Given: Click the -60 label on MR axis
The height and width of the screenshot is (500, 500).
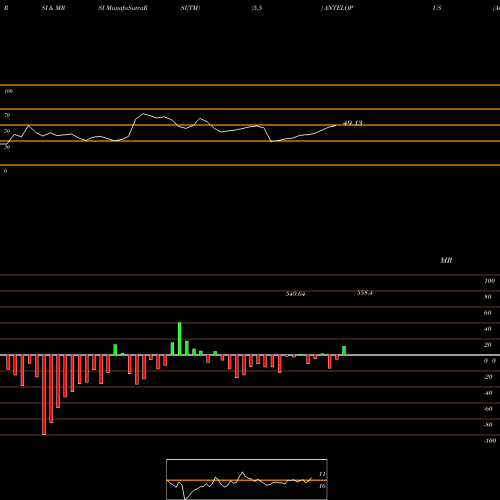Looking at the screenshot, I should tap(488, 409).
